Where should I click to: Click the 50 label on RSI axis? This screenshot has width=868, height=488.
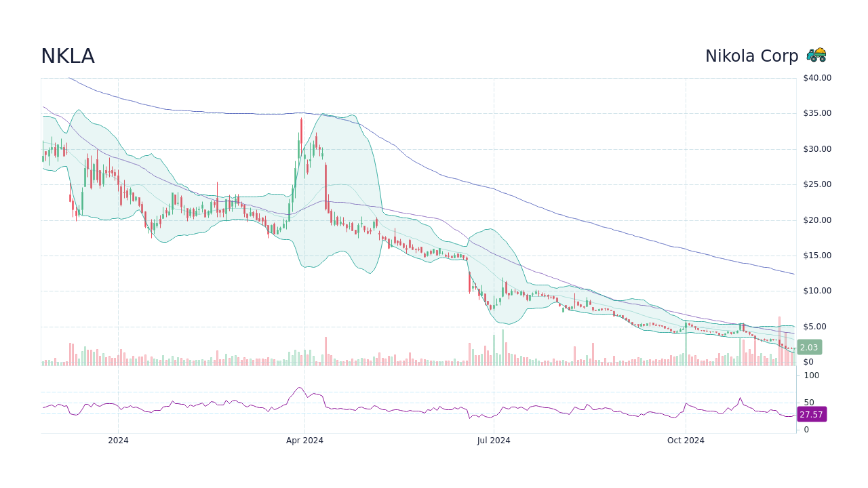tap(809, 403)
